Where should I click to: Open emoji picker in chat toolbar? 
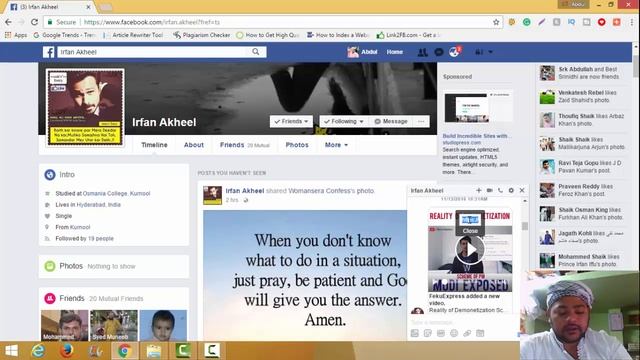[x=454, y=333]
